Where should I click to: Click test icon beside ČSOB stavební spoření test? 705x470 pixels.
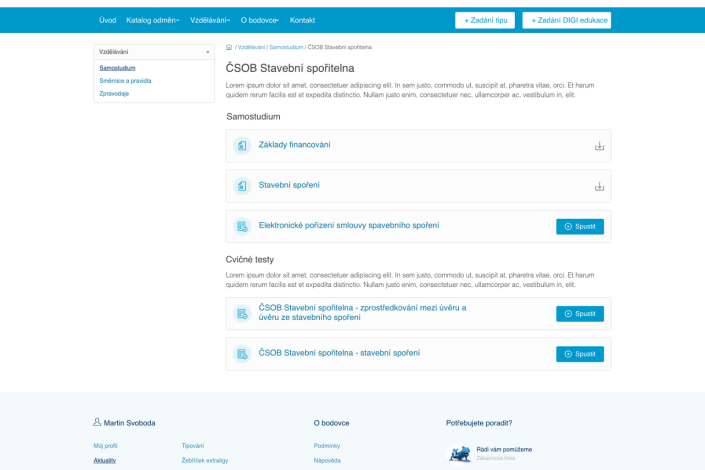[x=242, y=354]
